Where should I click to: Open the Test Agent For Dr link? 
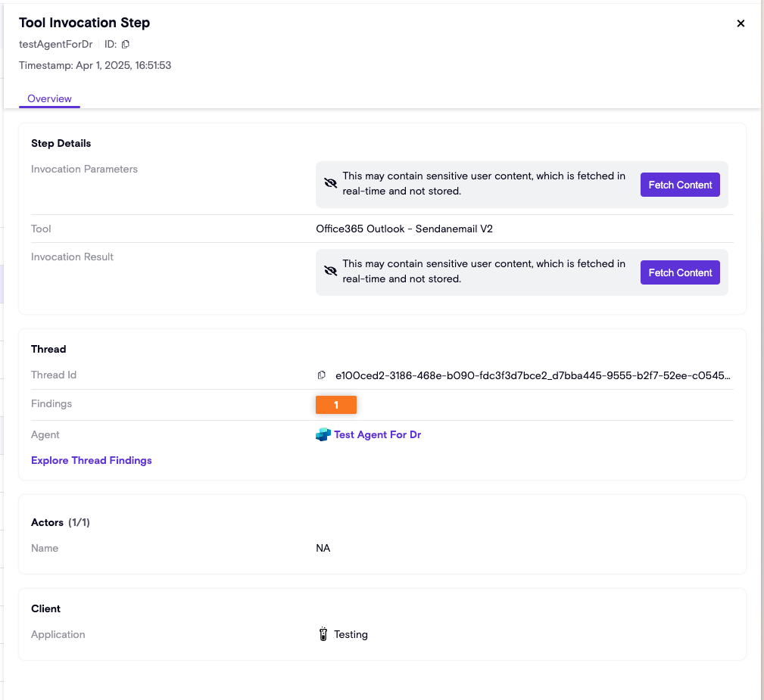click(377, 434)
